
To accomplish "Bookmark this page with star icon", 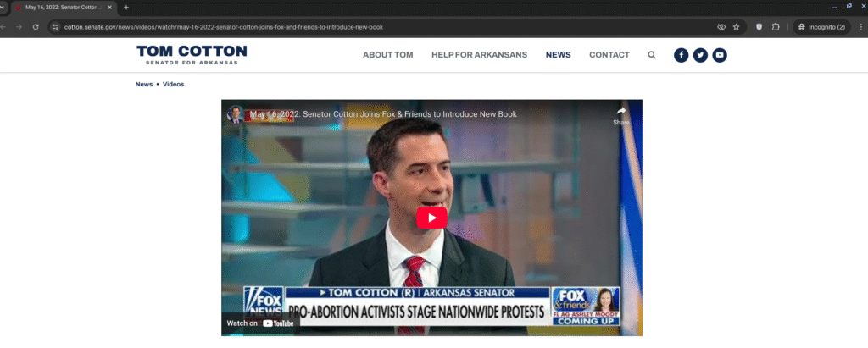I will click(736, 27).
